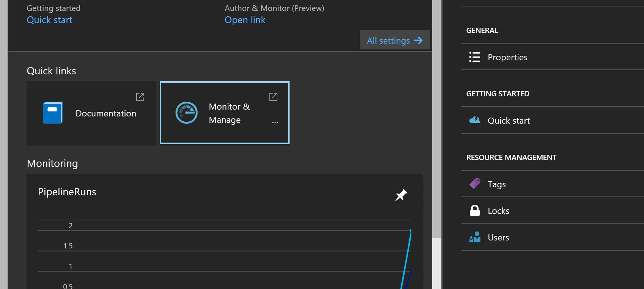644x289 pixels.
Task: Click the 1.5 axis label on PipelineRuns chart
Action: [x=68, y=246]
